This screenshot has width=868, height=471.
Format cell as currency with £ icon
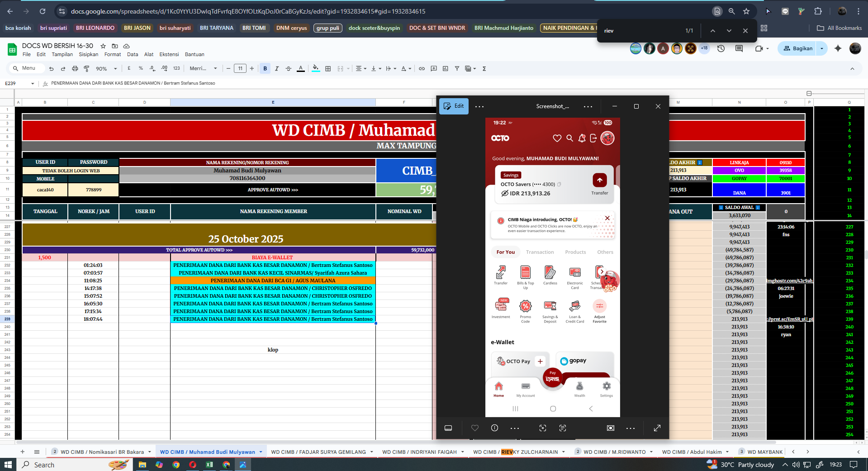coord(129,68)
